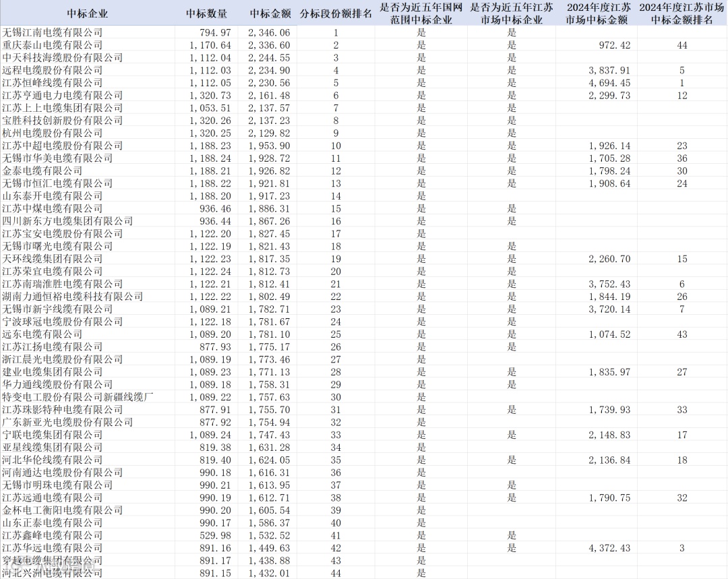
Task: Click the amount value 2,346.06
Action: pyautogui.click(x=269, y=32)
